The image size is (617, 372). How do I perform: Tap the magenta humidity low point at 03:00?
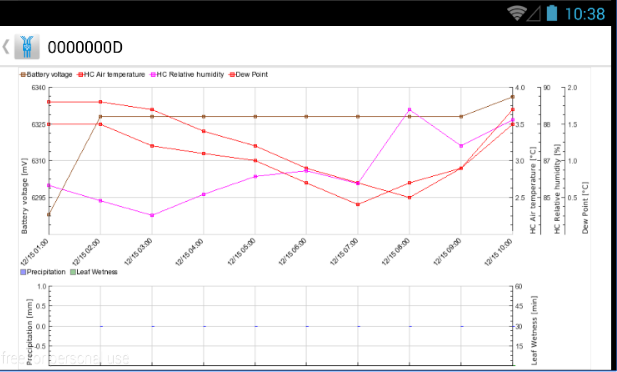[152, 215]
